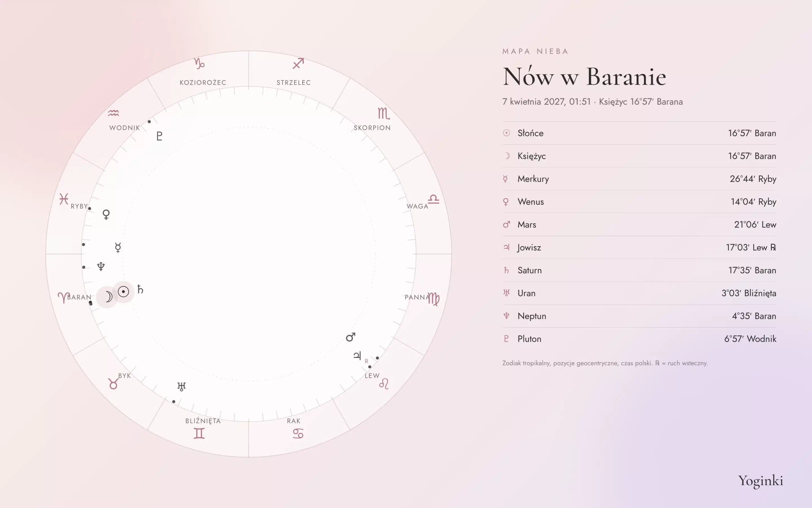
Task: Click the Pluton value 6°57′ Wodnik
Action: (750, 339)
